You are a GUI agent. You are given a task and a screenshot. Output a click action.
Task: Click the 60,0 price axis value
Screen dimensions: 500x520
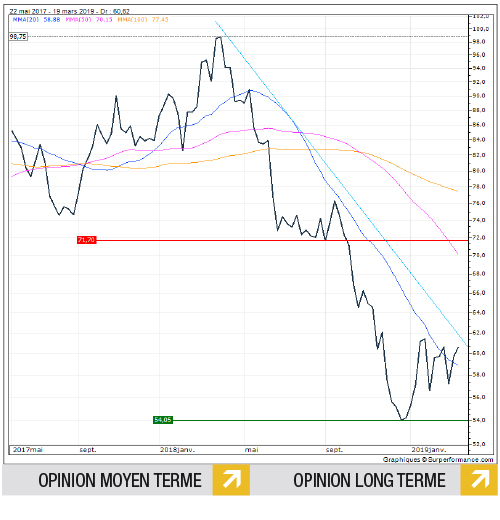pos(479,353)
